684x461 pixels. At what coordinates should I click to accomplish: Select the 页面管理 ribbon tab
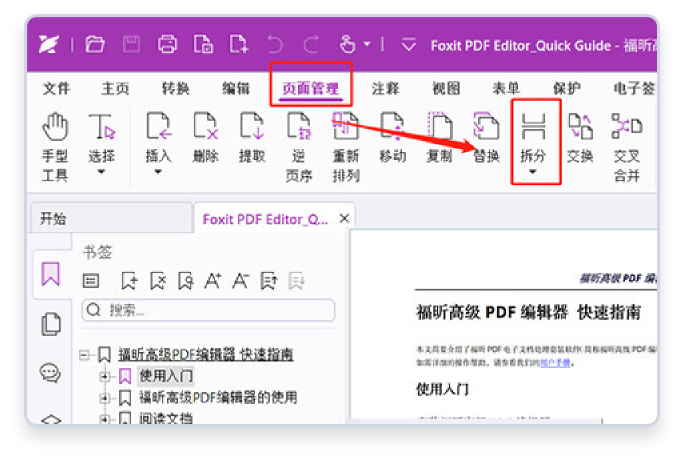click(x=311, y=89)
